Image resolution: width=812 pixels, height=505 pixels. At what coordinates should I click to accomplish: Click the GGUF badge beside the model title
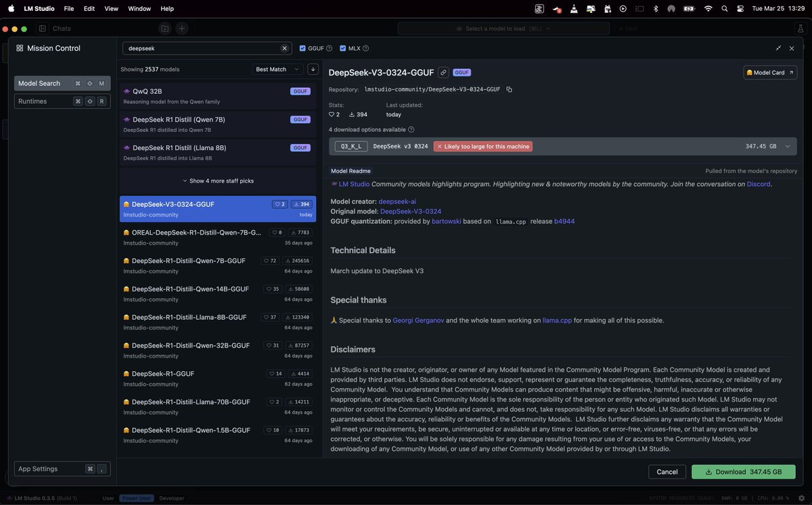[461, 72]
